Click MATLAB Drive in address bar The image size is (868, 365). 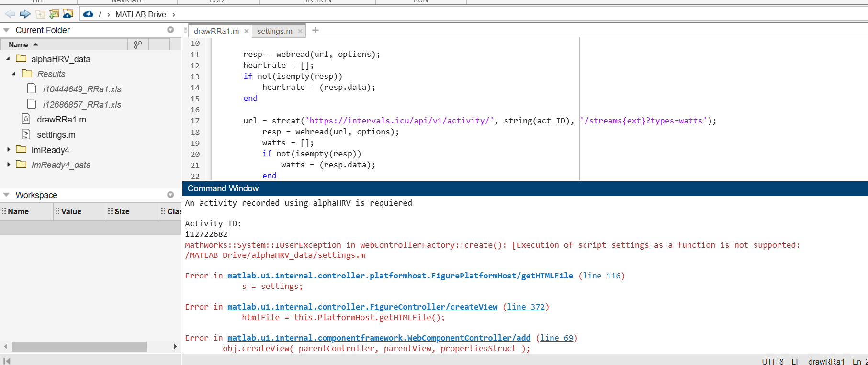tap(141, 14)
